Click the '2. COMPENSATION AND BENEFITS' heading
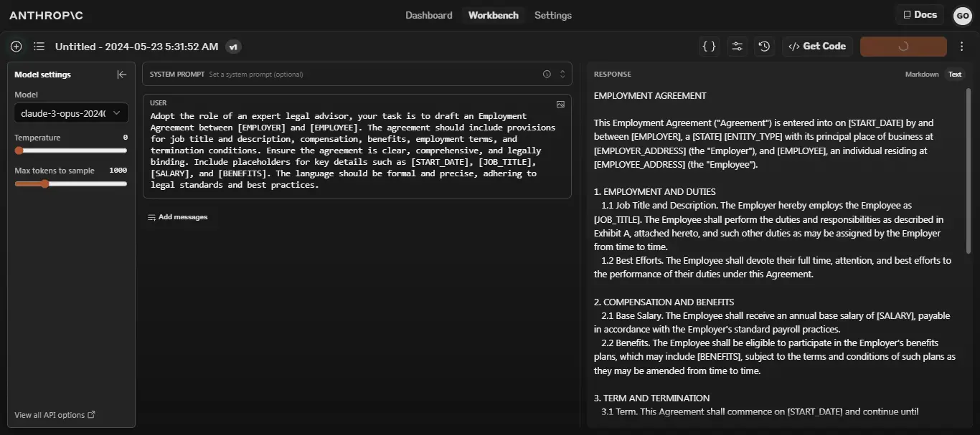Screen dimensions: 980x435 664,302
